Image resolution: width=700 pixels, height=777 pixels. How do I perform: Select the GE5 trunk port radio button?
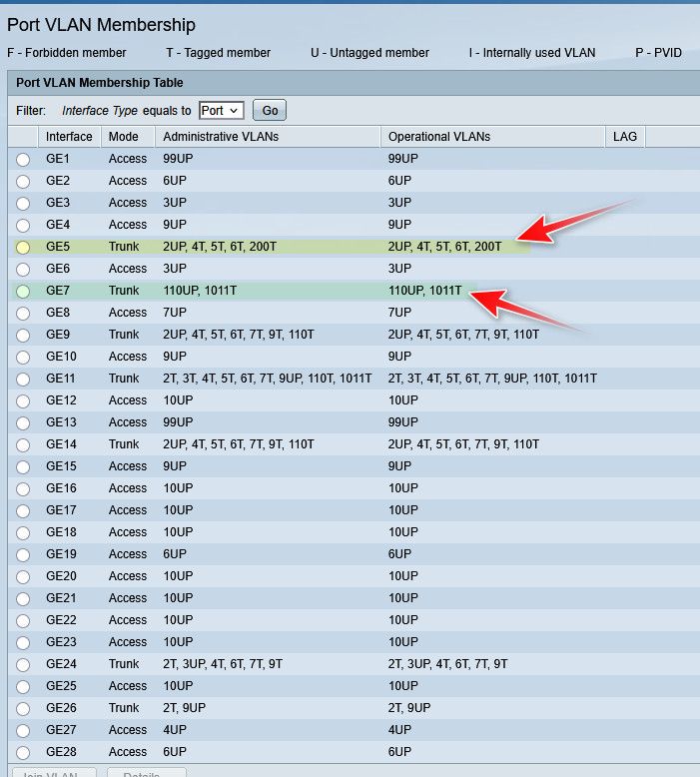pos(23,248)
